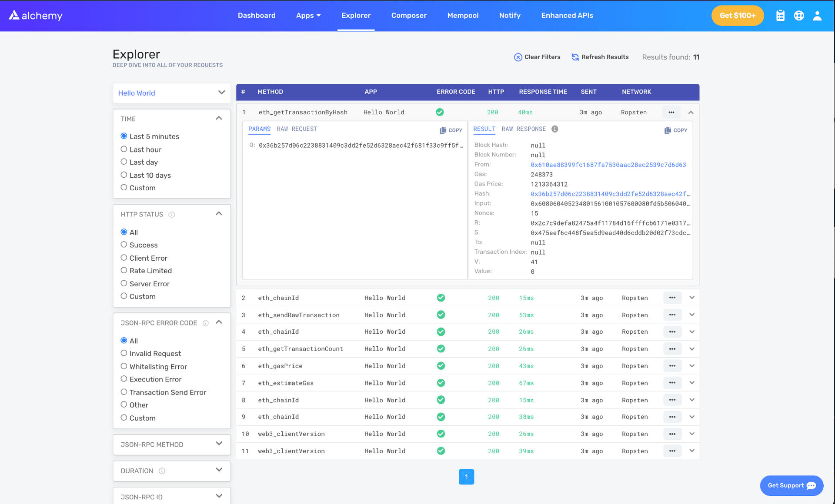Click the expand chevron icon for row 2

pos(692,298)
